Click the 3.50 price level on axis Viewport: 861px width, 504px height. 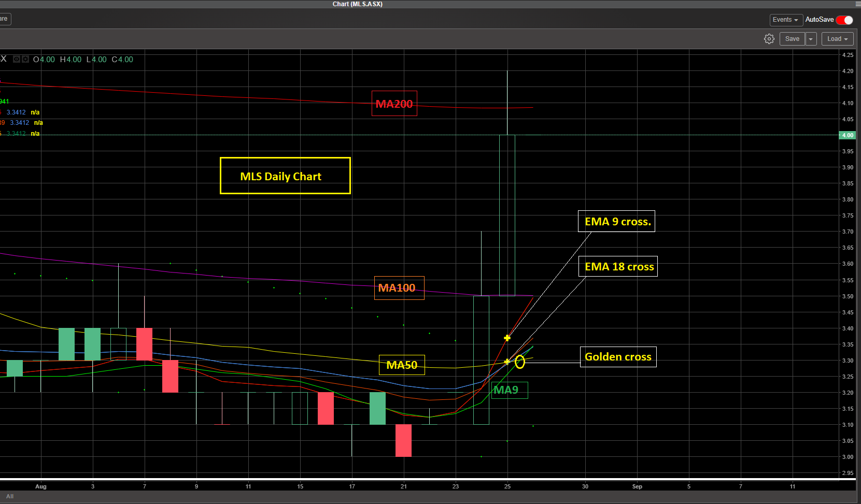click(848, 296)
